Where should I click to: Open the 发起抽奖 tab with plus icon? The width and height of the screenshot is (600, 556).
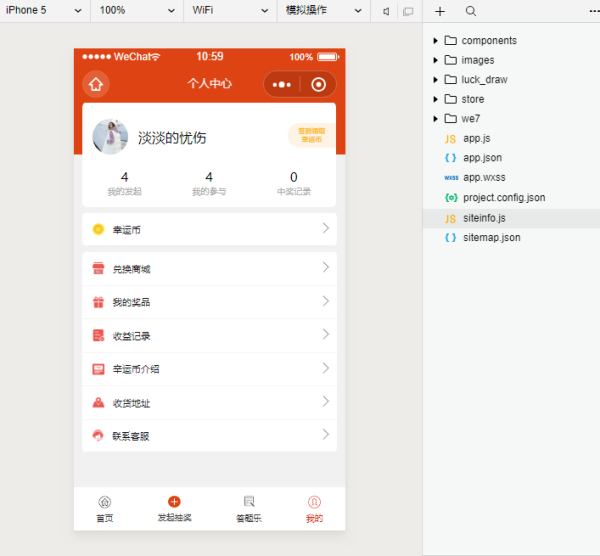pyautogui.click(x=174, y=508)
